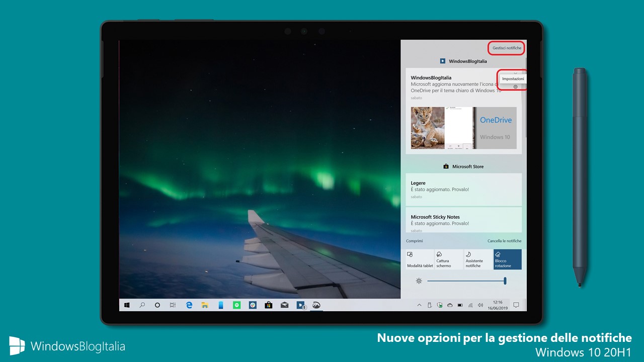Click the USB device tray icon
Image resolution: width=644 pixels, height=362 pixels.
pyautogui.click(x=429, y=305)
